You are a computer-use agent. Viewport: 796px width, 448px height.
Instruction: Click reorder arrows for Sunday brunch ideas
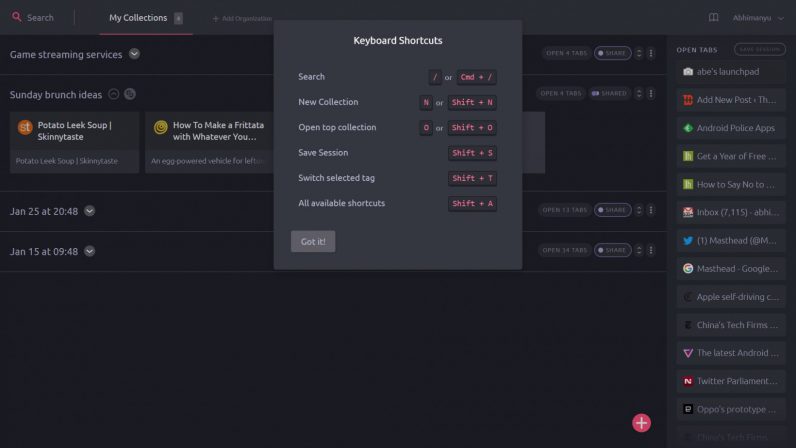(639, 93)
